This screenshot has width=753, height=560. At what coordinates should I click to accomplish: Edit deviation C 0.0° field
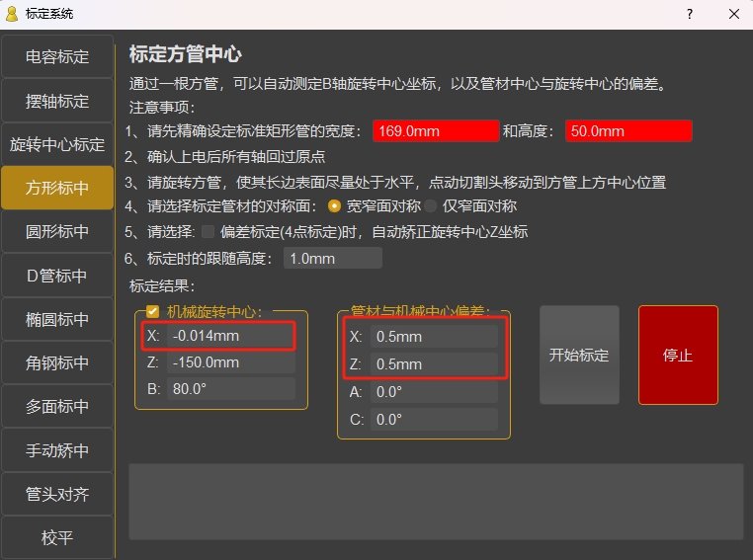pos(434,420)
